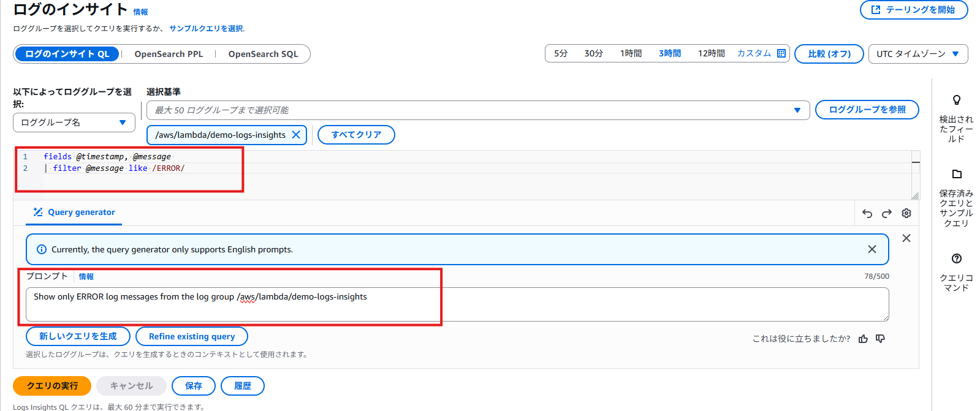Open query commands help icon
980x411 pixels.
pyautogui.click(x=956, y=258)
